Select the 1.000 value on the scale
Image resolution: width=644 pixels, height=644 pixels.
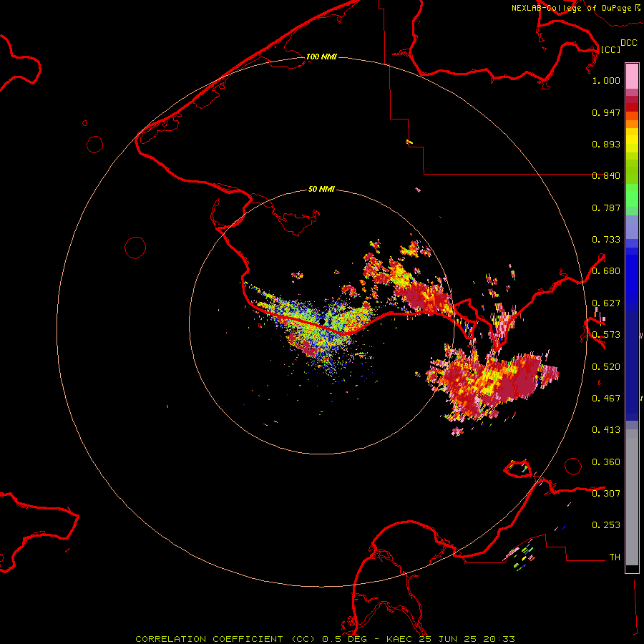(x=606, y=80)
